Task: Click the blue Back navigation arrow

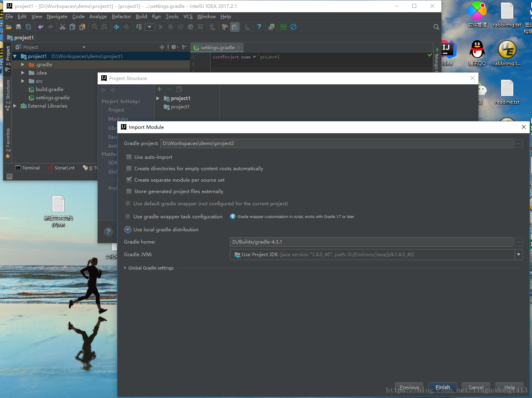Action: [x=117, y=27]
